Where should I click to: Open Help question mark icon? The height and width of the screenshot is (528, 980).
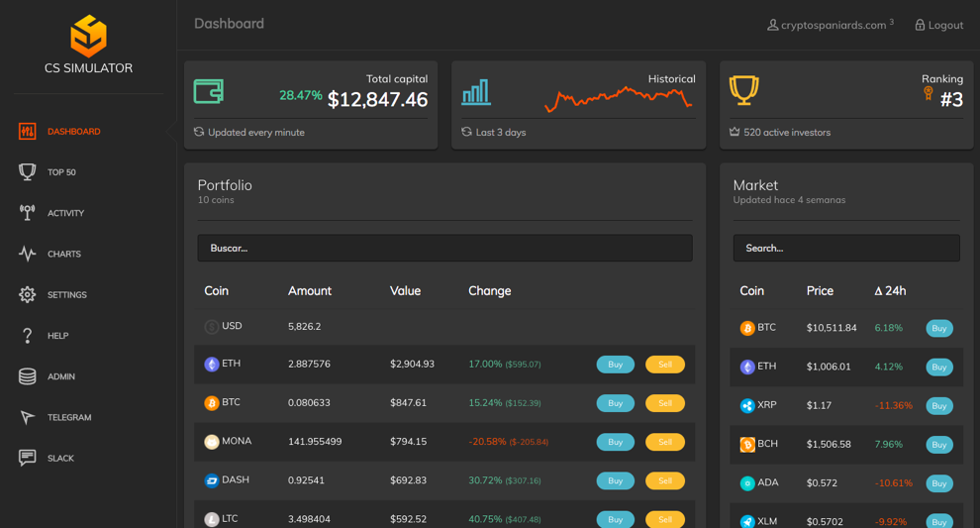(28, 336)
